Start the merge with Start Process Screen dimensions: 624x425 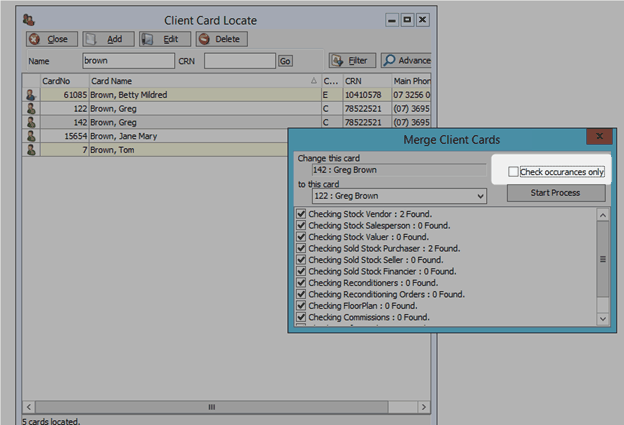pos(556,193)
